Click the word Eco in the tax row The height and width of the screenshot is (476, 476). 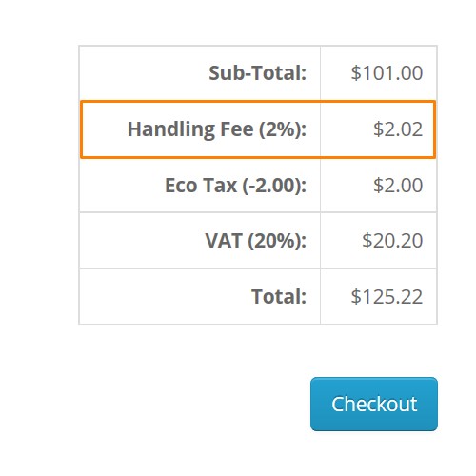point(181,186)
